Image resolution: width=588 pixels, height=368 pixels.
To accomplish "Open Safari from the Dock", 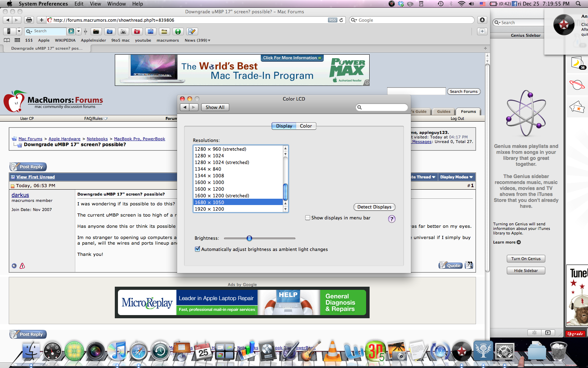I will click(139, 351).
